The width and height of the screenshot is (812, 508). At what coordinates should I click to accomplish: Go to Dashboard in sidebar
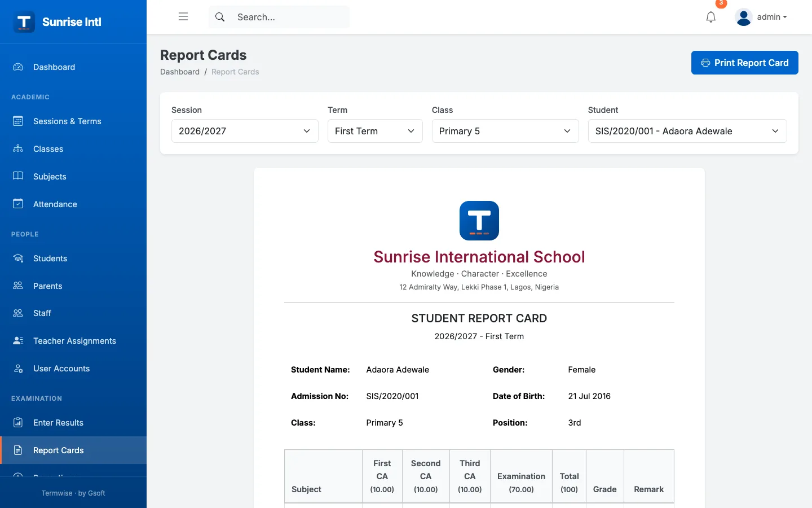(73, 67)
